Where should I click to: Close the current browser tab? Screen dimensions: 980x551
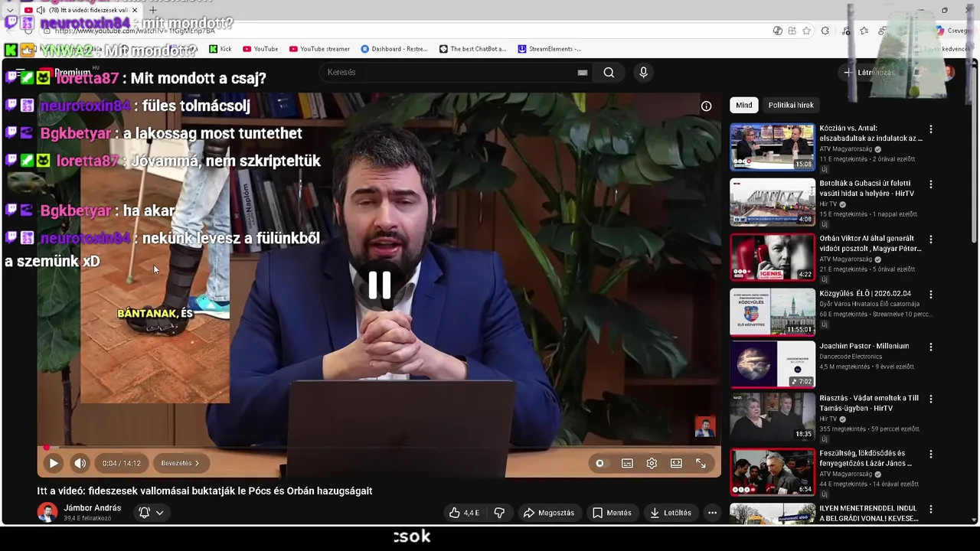[x=135, y=10]
